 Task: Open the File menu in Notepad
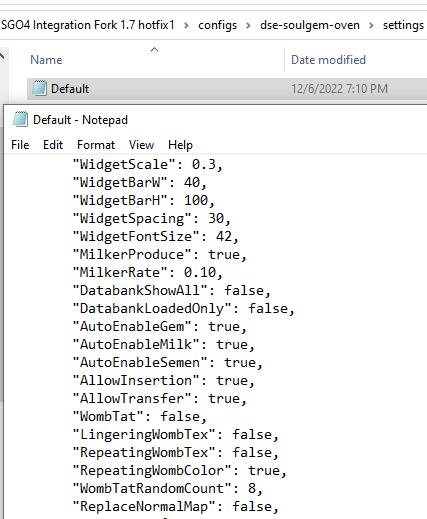(x=20, y=145)
